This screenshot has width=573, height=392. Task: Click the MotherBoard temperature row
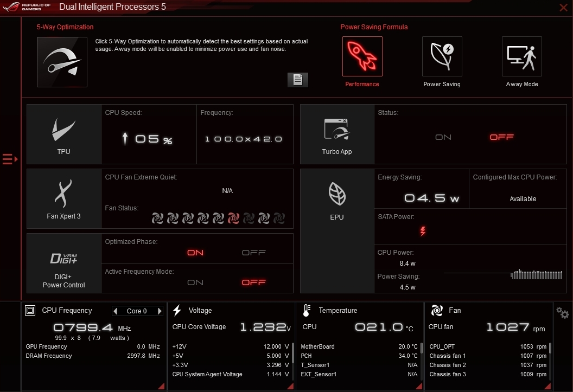(x=359, y=347)
